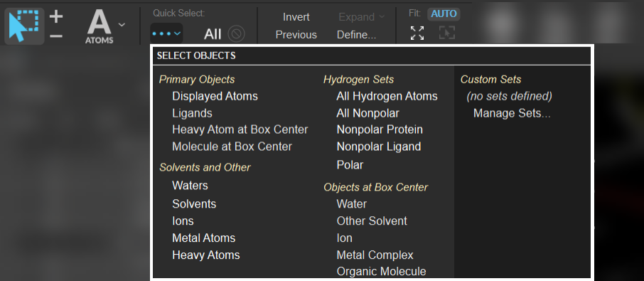Choose All Nonpolar hydrogens
Image resolution: width=644 pixels, height=281 pixels.
367,113
